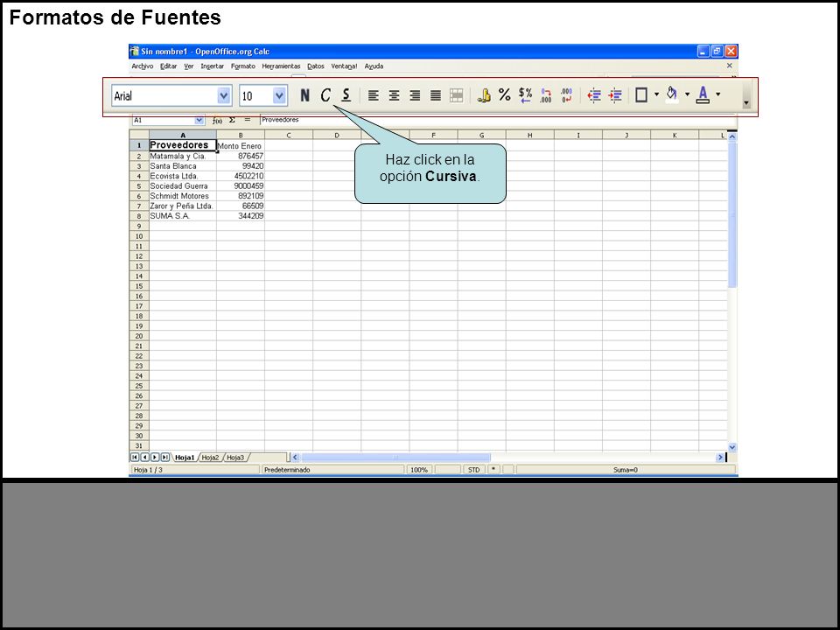Screen dimensions: 840x630
Task: Expand the toolbar overflow arrow
Action: point(746,102)
